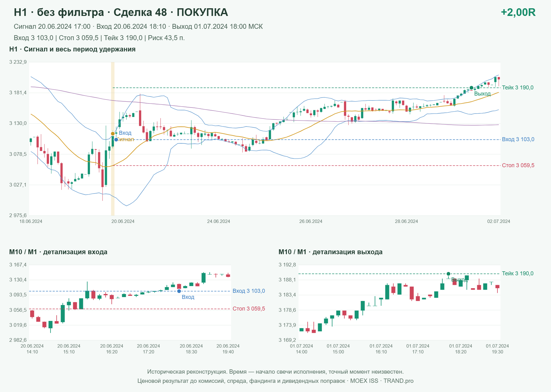Click the 'Тейк 3 190,0' label on H1 chart
Screen dimensions: 551x392
pos(518,88)
